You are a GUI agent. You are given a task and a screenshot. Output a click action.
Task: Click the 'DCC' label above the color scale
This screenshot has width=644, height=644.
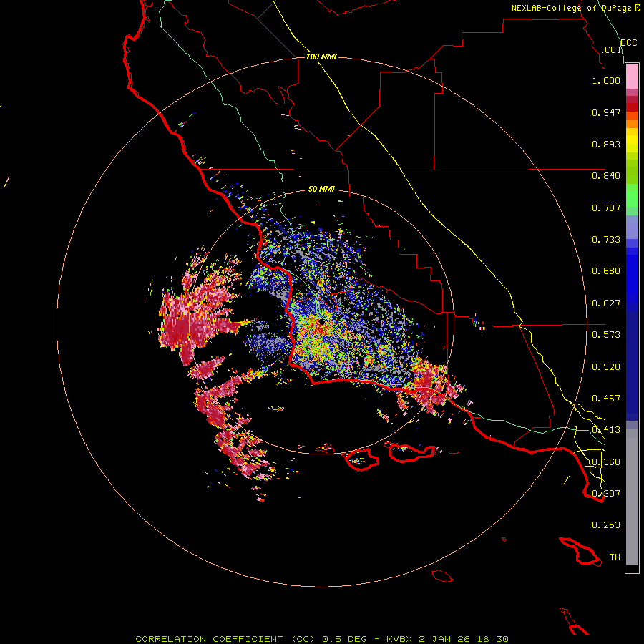pos(628,43)
